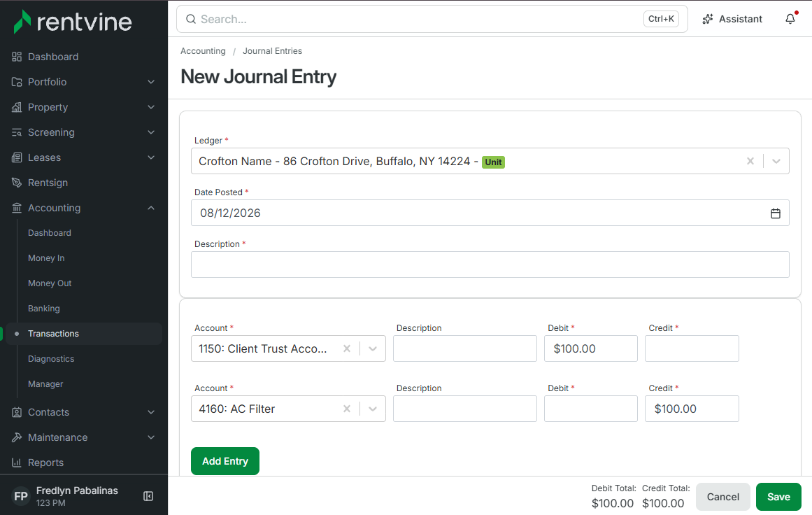Click the Add Entry button
Image resolution: width=812 pixels, height=515 pixels.
(225, 461)
